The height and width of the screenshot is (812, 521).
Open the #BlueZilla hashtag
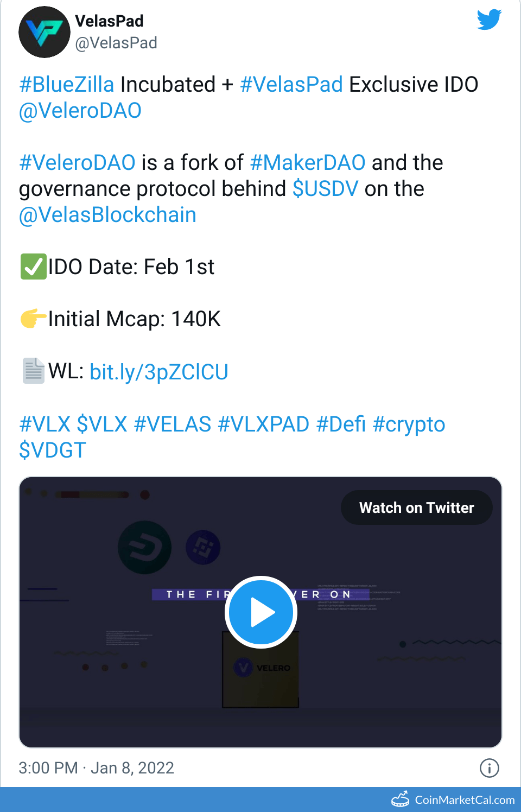pos(67,85)
